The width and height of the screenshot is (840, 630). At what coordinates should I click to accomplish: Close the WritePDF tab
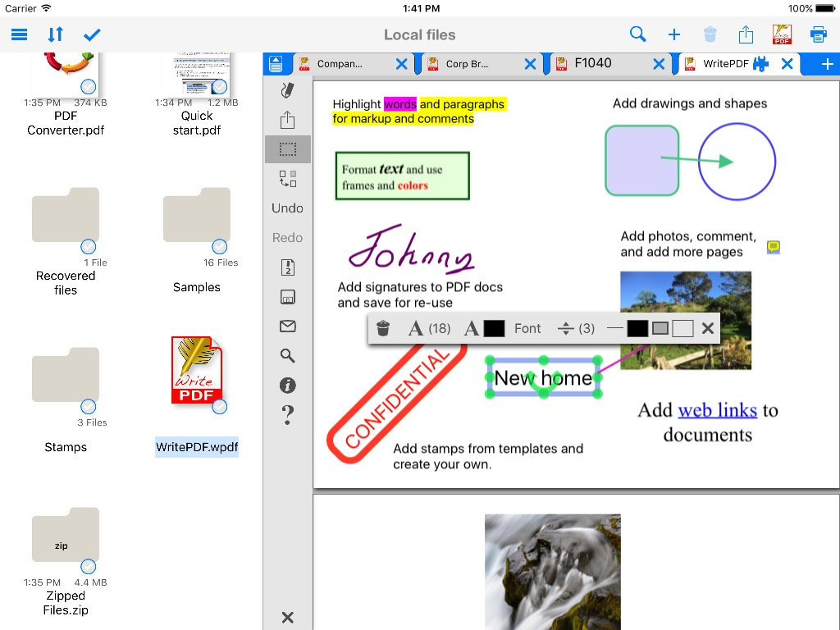pyautogui.click(x=787, y=64)
